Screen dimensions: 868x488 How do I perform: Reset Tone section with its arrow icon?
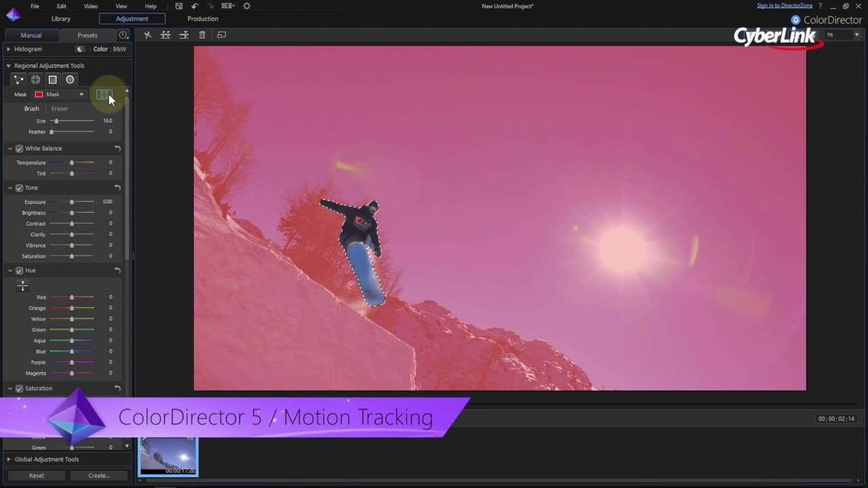(x=117, y=188)
